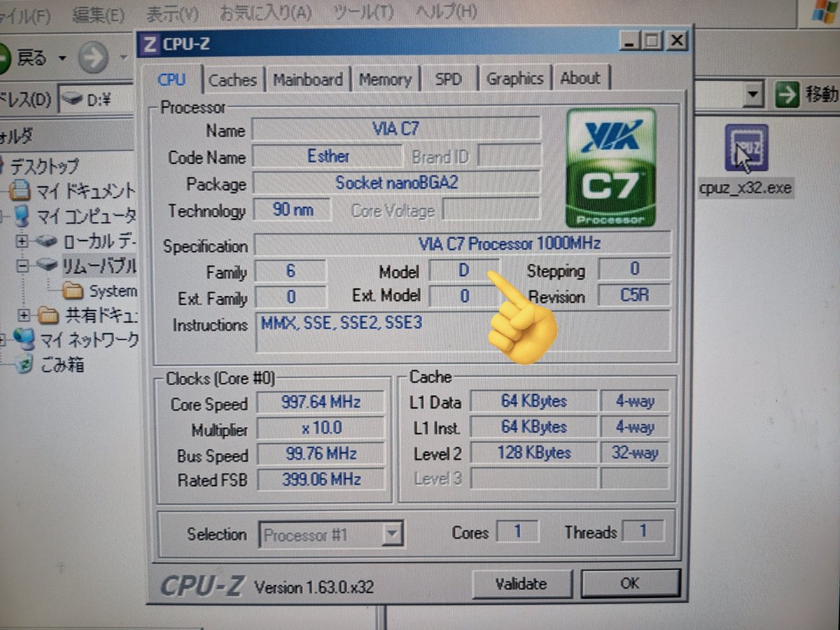Click the Package value Socket nanoBGA2
Screen dimensions: 840x630
point(396,183)
